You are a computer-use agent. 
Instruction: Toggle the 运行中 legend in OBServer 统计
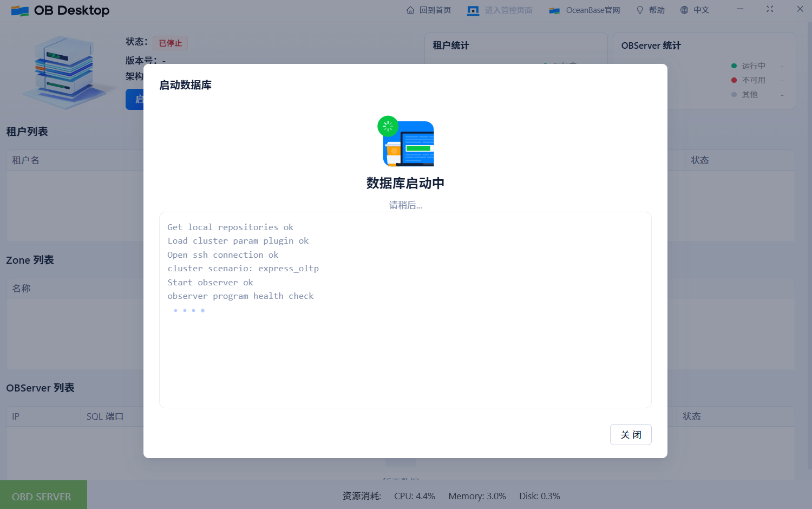point(749,66)
